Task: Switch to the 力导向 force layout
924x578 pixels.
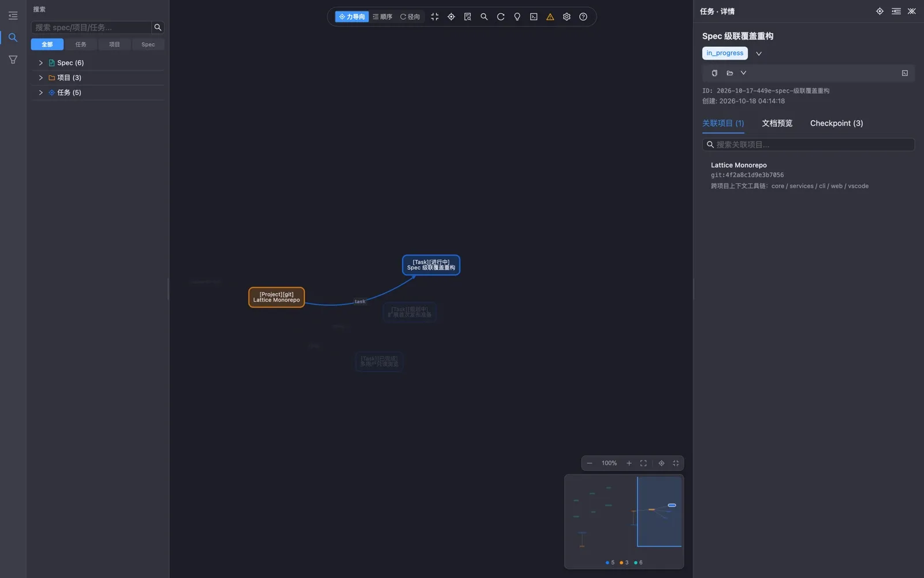Action: [x=352, y=17]
